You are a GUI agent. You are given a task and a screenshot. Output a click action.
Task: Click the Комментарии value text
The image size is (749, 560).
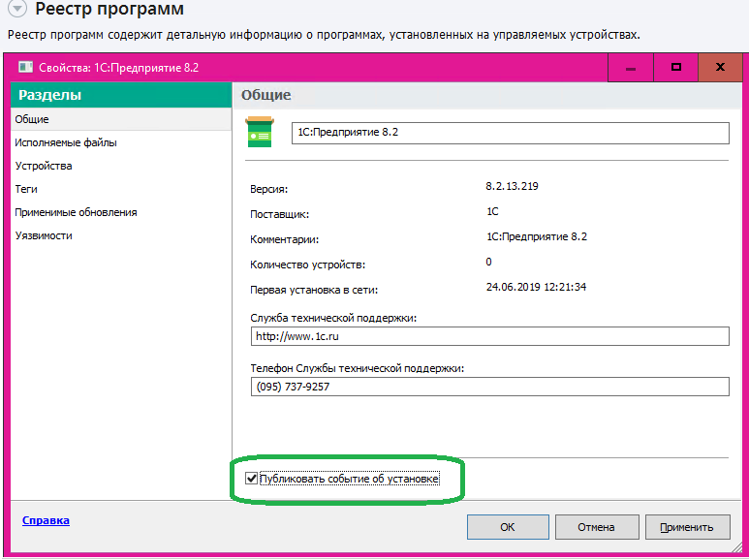pos(537,236)
